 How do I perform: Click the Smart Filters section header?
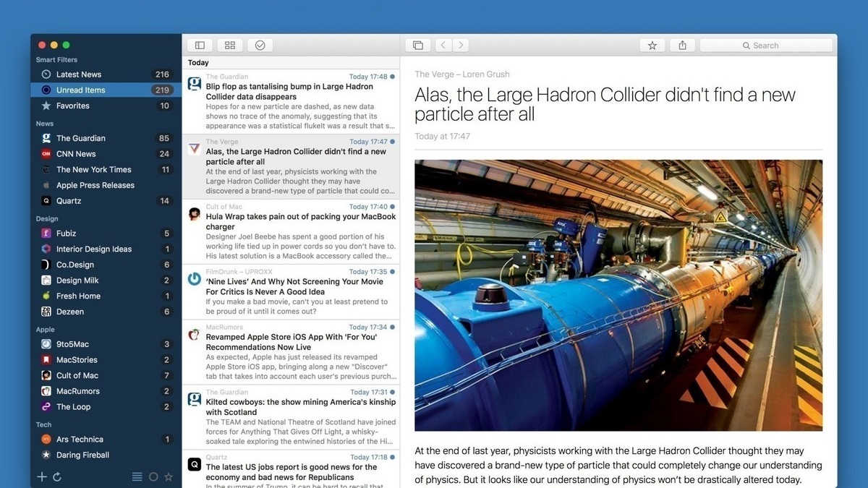56,60
